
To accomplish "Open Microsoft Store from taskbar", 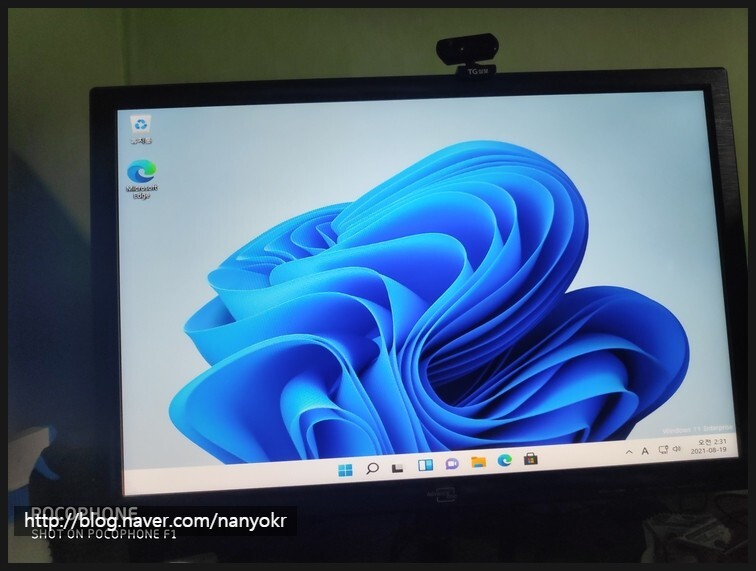I will click(530, 459).
